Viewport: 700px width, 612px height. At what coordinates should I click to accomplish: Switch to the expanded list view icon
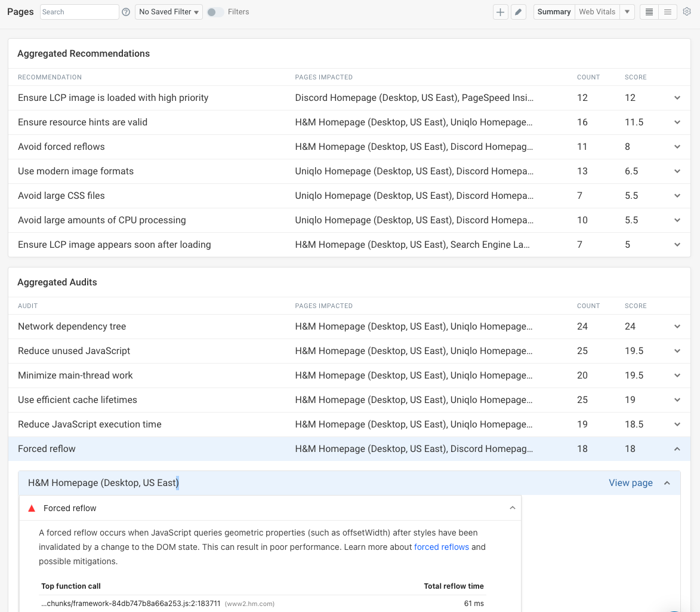point(667,12)
